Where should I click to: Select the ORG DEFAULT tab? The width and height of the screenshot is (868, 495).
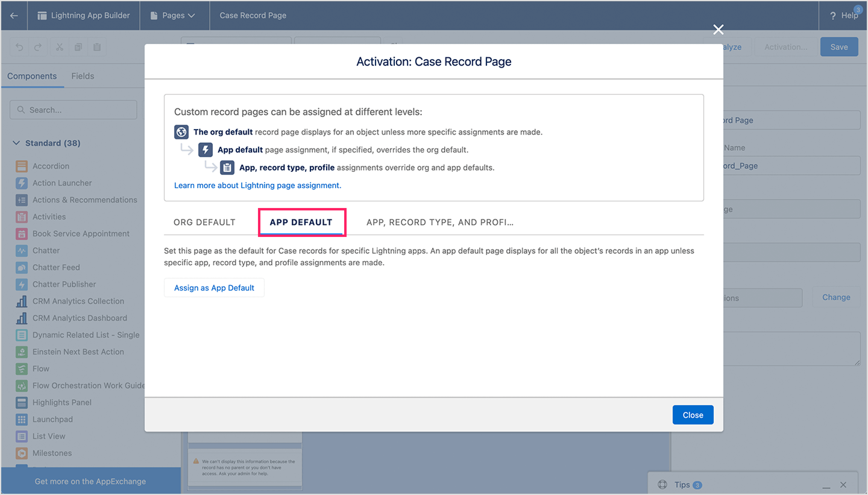[205, 222]
